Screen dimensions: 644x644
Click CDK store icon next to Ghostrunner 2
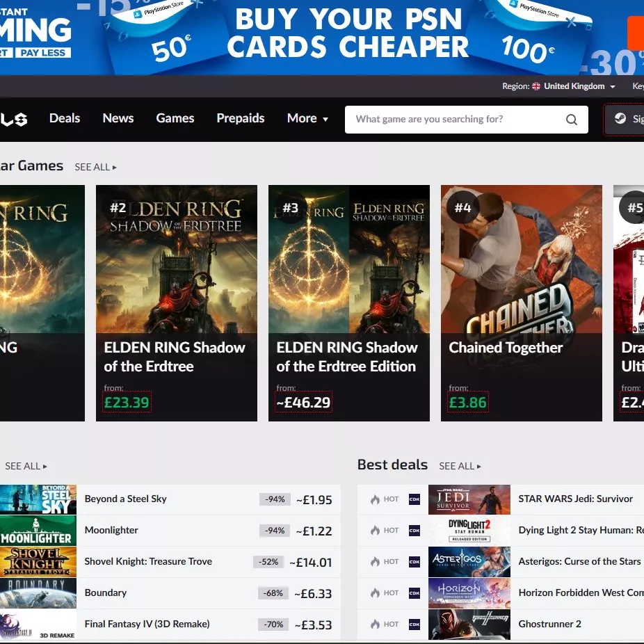(x=414, y=625)
